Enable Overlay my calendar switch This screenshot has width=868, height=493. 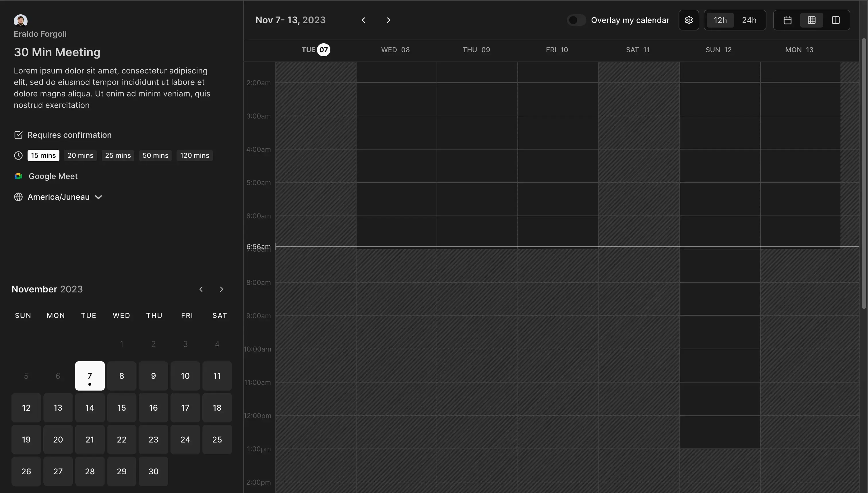tap(576, 20)
